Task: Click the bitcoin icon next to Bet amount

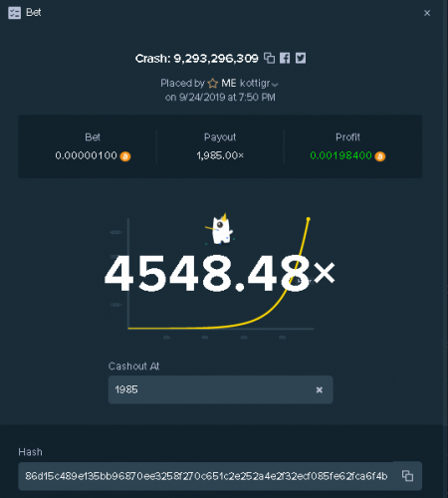Action: (125, 156)
